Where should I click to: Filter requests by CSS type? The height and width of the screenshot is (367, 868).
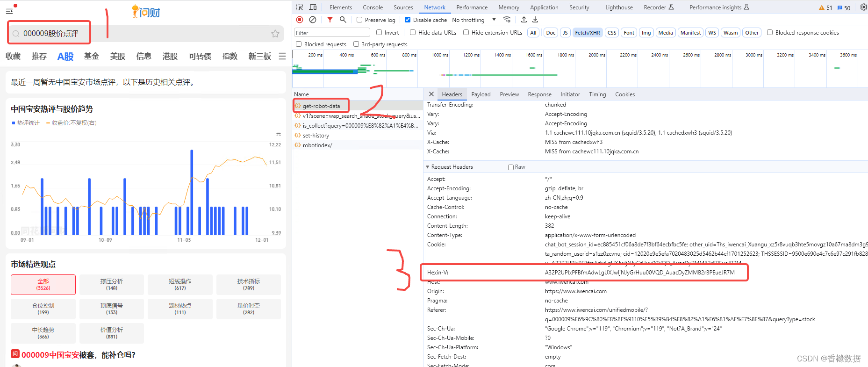pyautogui.click(x=612, y=33)
